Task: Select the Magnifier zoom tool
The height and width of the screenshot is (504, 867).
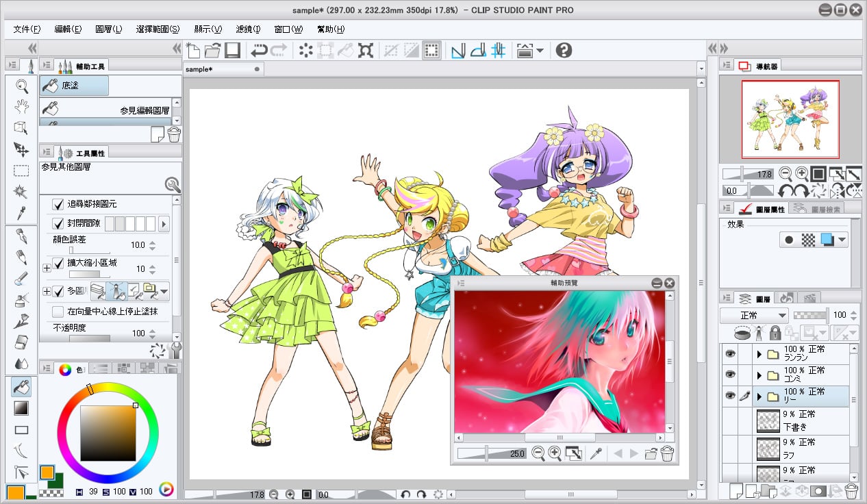Action: click(21, 86)
